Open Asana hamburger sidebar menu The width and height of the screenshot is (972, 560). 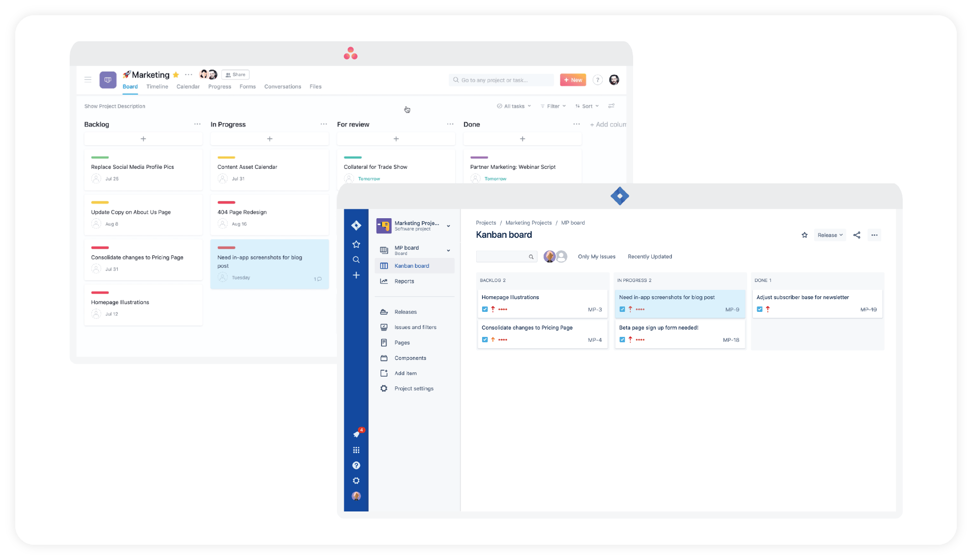[x=88, y=79]
